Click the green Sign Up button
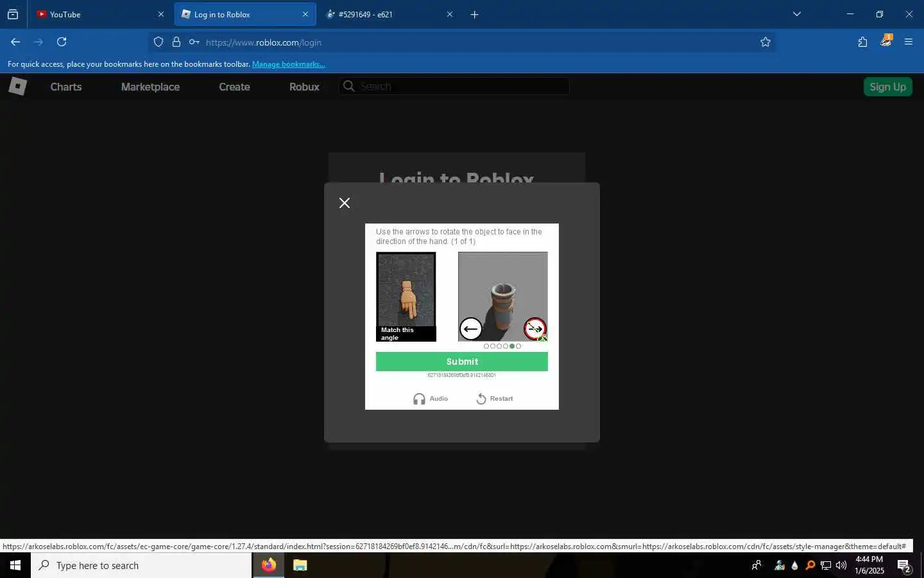This screenshot has width=924, height=578. (888, 87)
